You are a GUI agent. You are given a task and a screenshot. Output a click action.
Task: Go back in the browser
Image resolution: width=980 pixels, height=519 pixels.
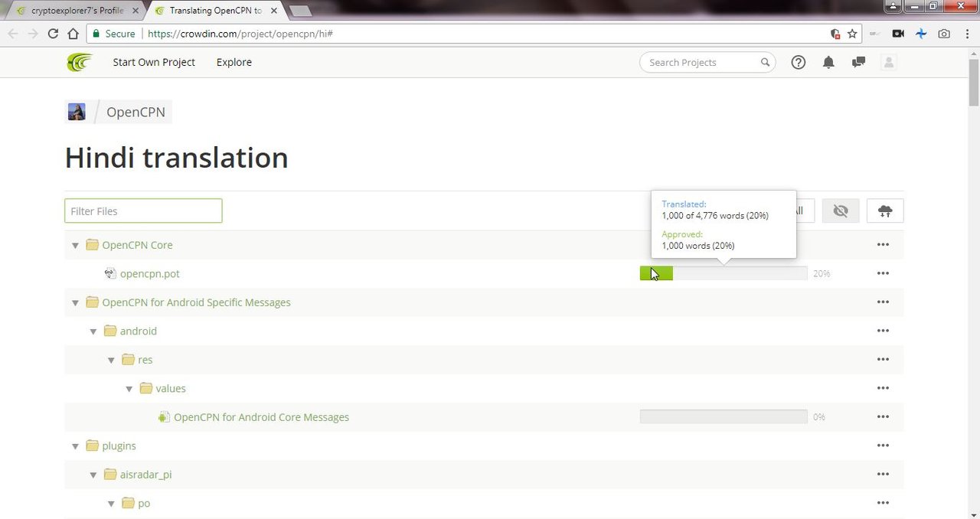(13, 34)
